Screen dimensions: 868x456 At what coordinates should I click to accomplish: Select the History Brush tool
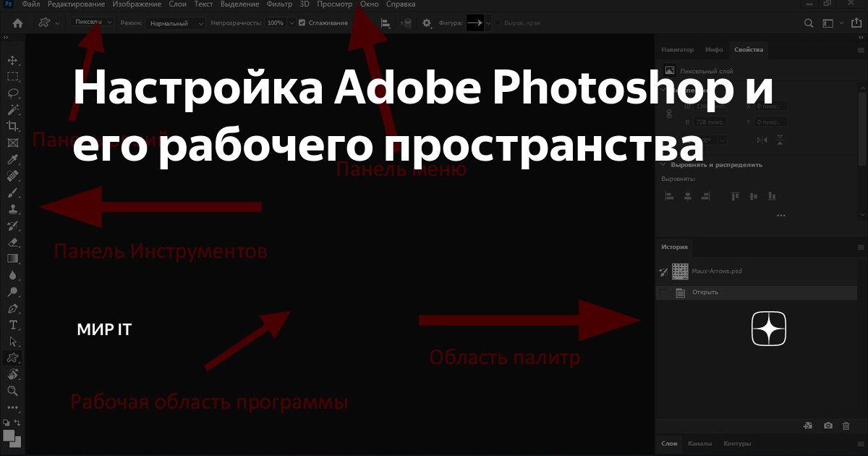click(x=12, y=226)
